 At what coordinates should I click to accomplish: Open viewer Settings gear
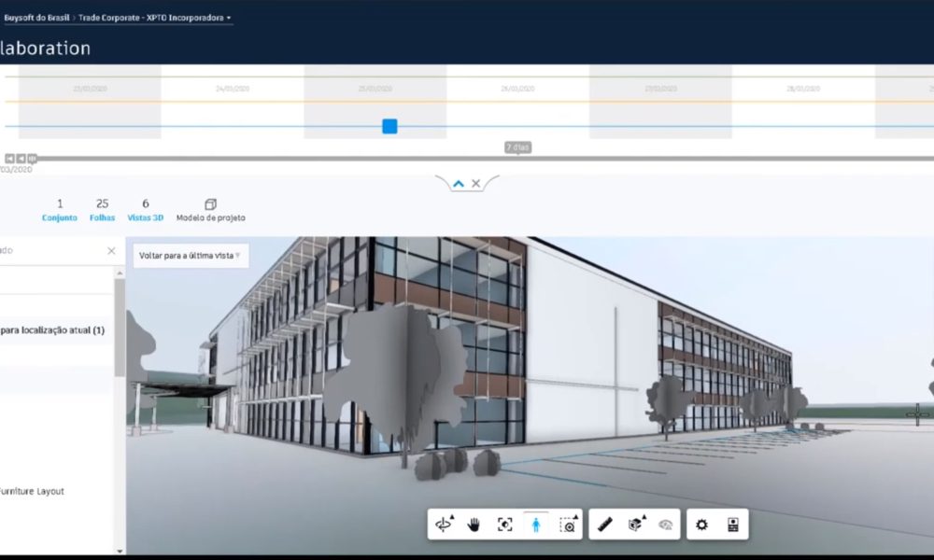click(x=701, y=525)
